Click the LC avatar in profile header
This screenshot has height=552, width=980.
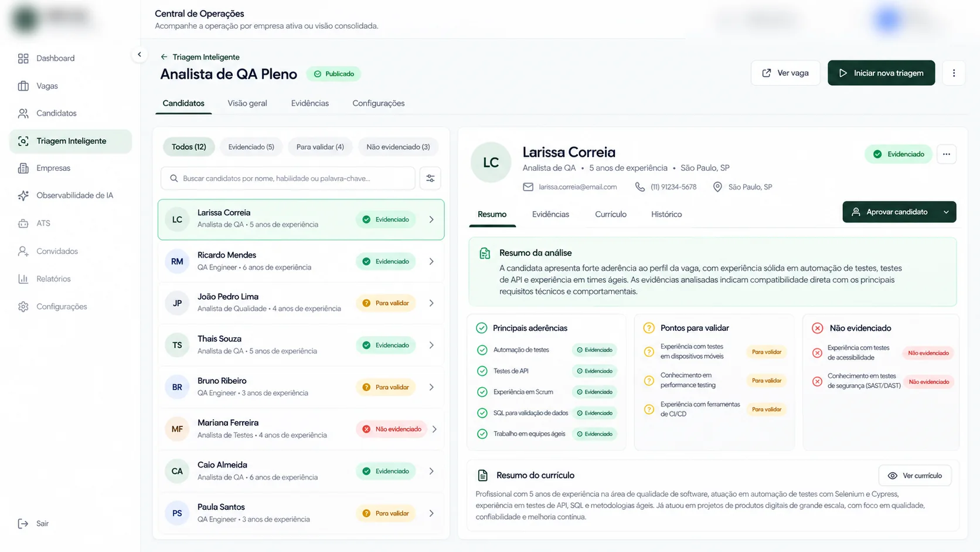click(x=491, y=162)
